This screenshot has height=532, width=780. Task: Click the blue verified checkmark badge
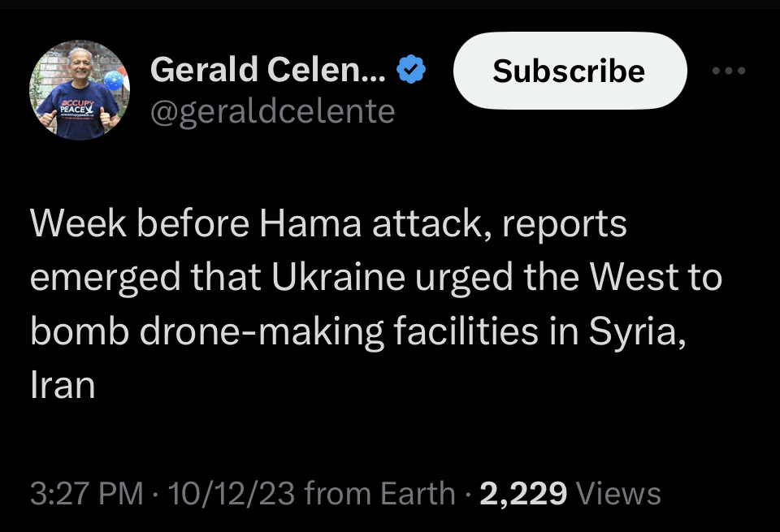coord(411,69)
